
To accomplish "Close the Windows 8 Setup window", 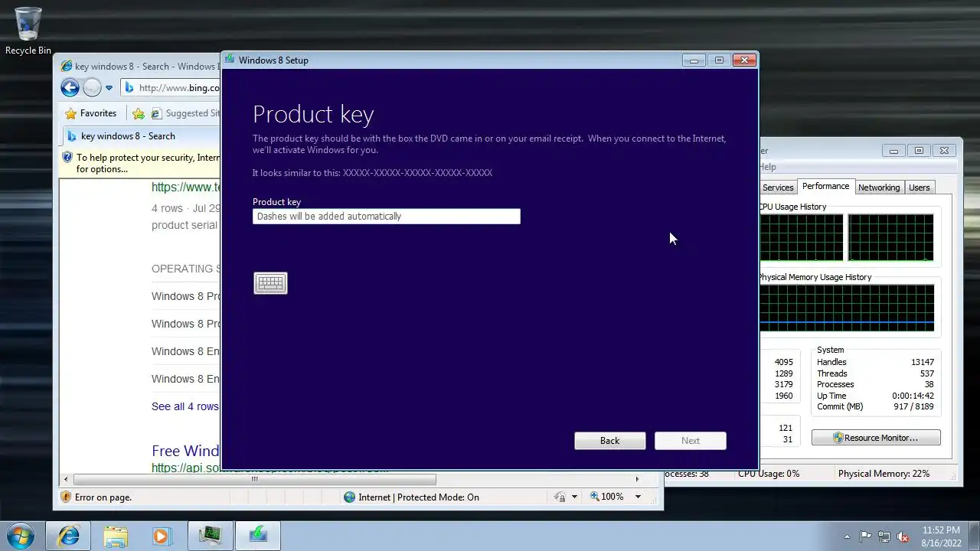I will pos(744,60).
